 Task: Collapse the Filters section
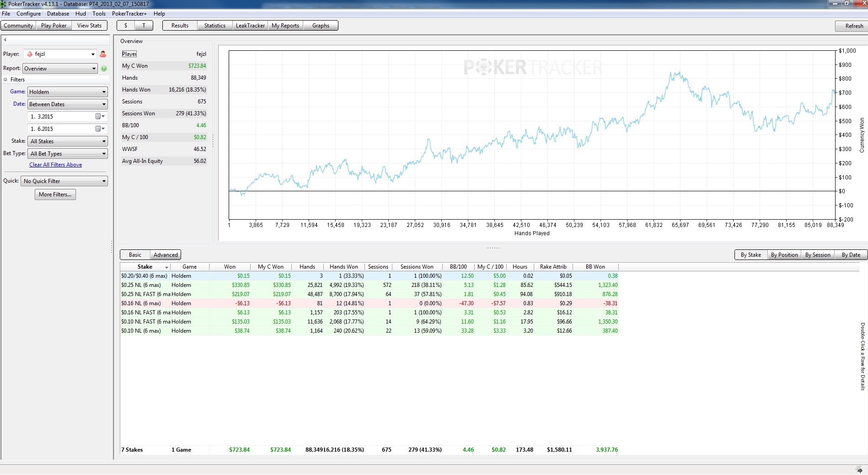(5, 80)
